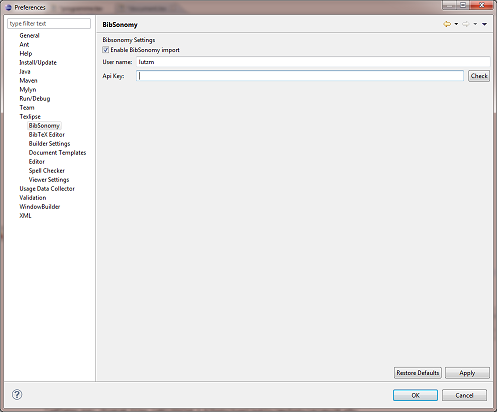This screenshot has height=412, width=497.
Task: Click the User name input field
Action: tap(313, 62)
